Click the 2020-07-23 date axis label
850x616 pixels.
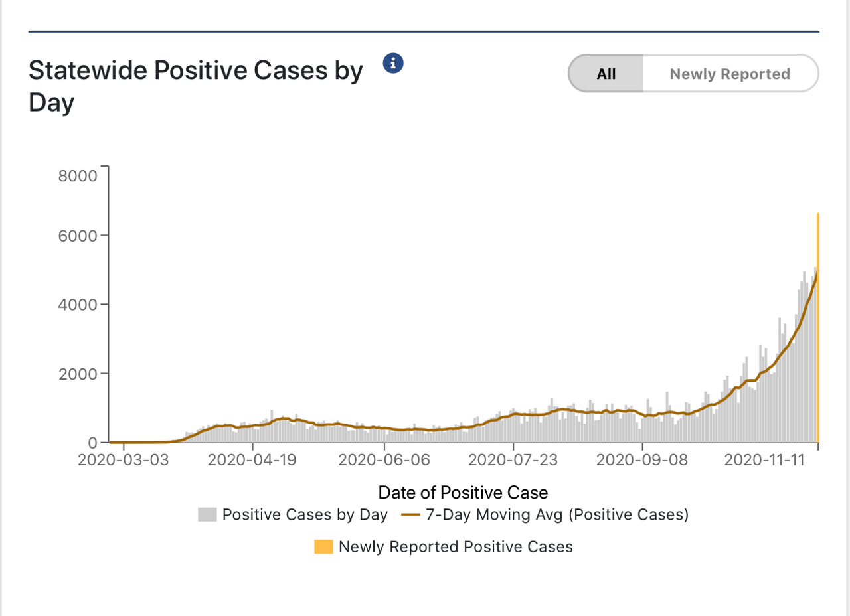point(513,460)
